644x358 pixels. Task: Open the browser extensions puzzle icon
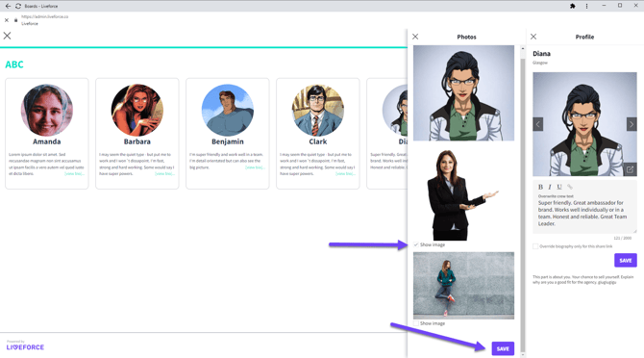pos(573,6)
